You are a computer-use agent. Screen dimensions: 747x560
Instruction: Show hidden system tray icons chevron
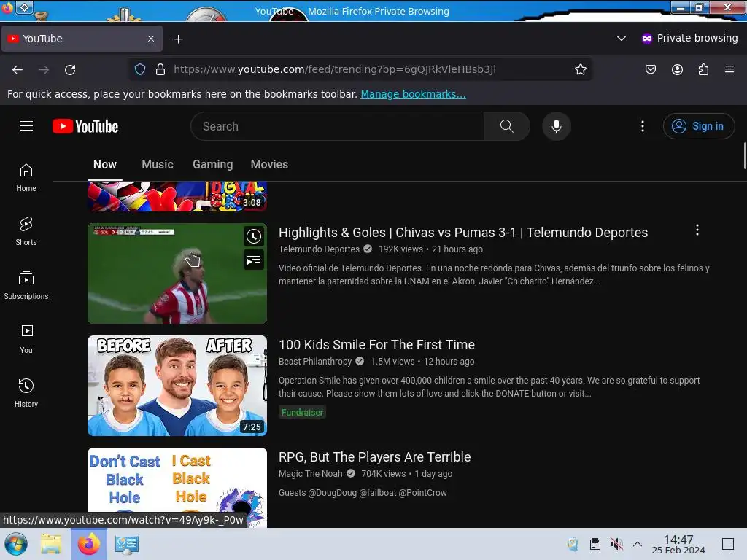pyautogui.click(x=638, y=544)
